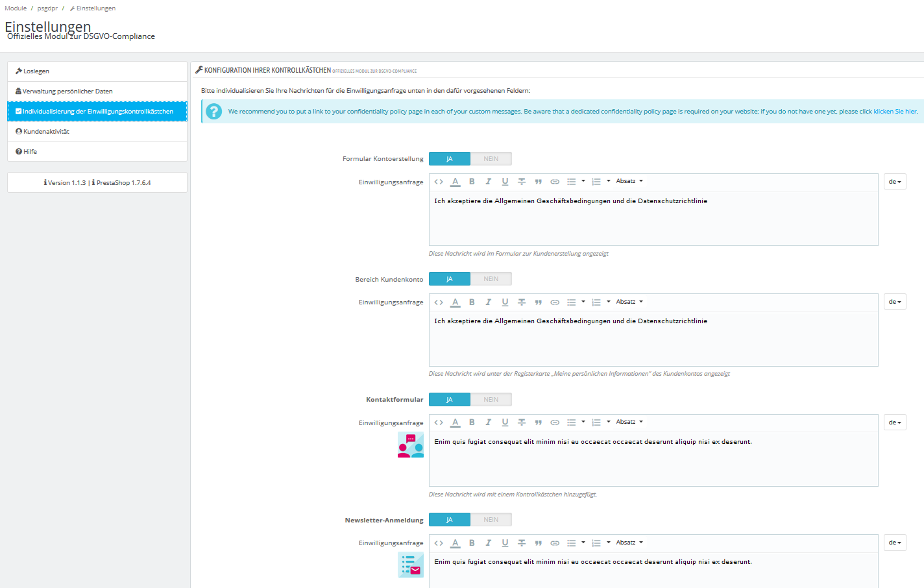The height and width of the screenshot is (588, 924).
Task: Click the 'Version 1.1.3' text
Action: (67, 183)
